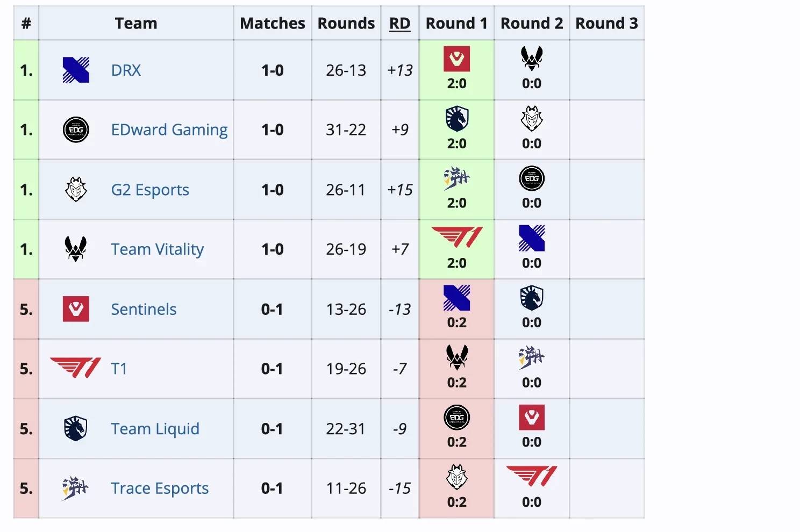The width and height of the screenshot is (800, 532).
Task: Follow the G2 Esports team link
Action: pyautogui.click(x=150, y=190)
